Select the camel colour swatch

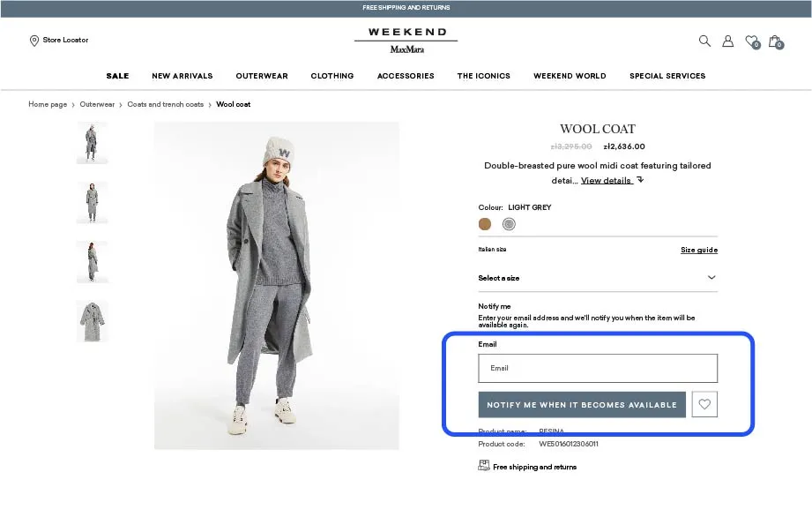pos(485,224)
